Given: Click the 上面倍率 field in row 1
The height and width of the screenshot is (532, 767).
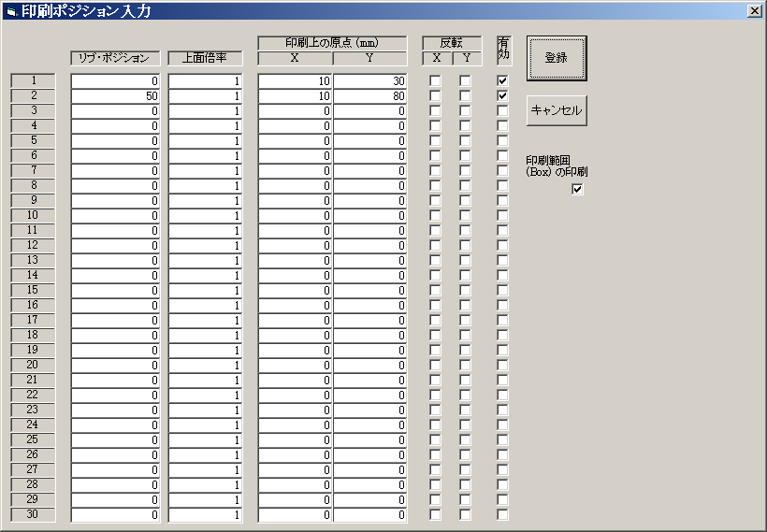Looking at the screenshot, I should (205, 81).
